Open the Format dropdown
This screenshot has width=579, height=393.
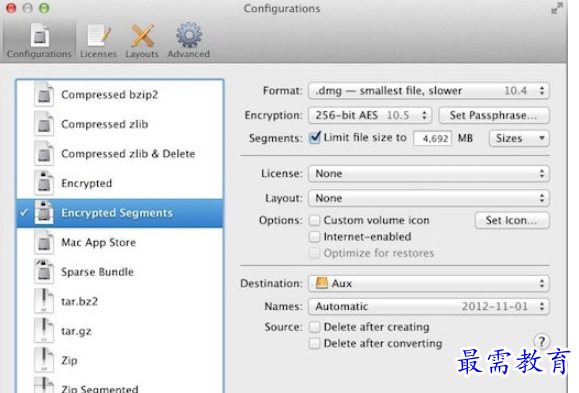(x=429, y=91)
